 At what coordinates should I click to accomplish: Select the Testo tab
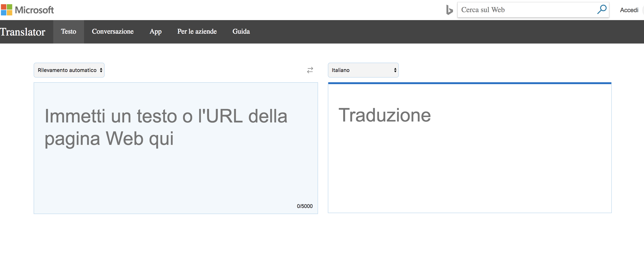point(68,32)
